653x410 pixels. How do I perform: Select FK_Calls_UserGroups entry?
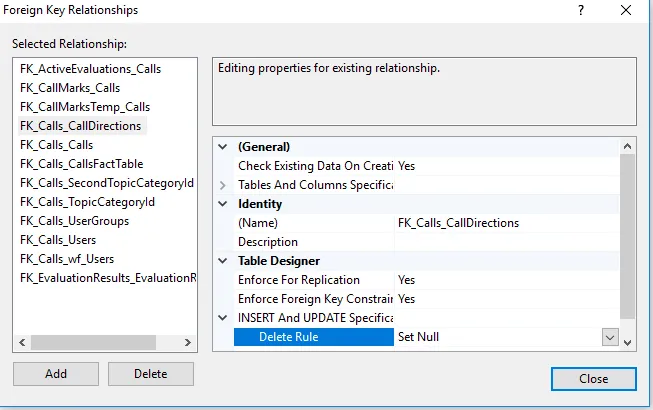(74, 221)
